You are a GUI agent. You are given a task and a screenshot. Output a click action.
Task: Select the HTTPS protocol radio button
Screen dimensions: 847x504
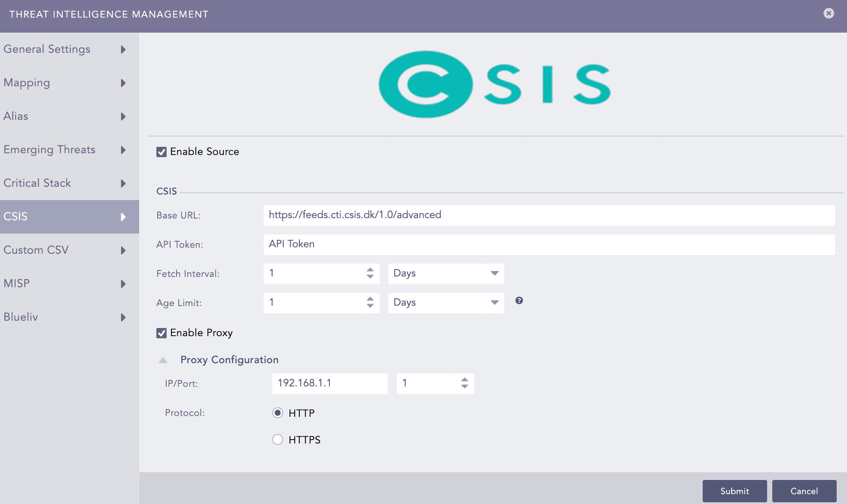pyautogui.click(x=277, y=439)
